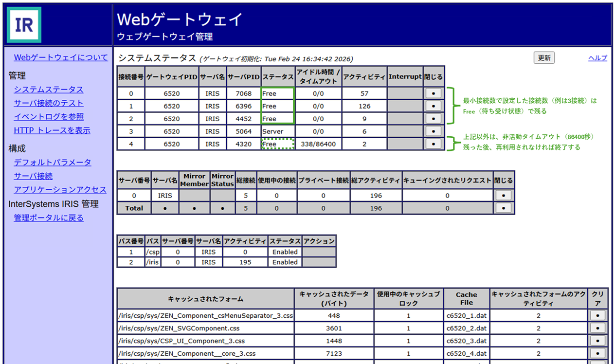Open デフォルトパラメータ configuration link
The image size is (615, 364).
click(53, 163)
